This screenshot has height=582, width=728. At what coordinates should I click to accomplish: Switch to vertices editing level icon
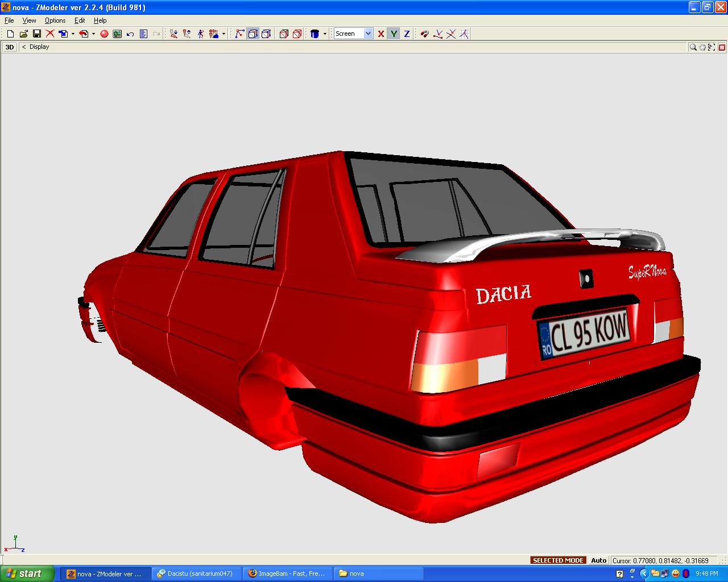tap(239, 34)
